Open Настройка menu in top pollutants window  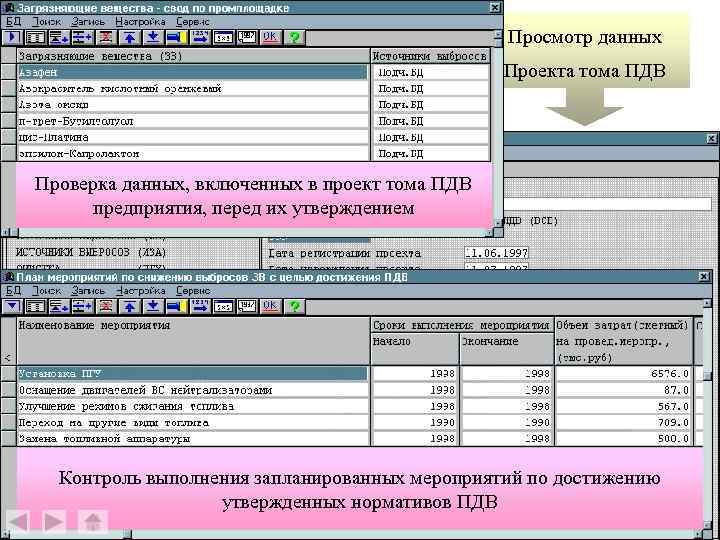point(141,22)
